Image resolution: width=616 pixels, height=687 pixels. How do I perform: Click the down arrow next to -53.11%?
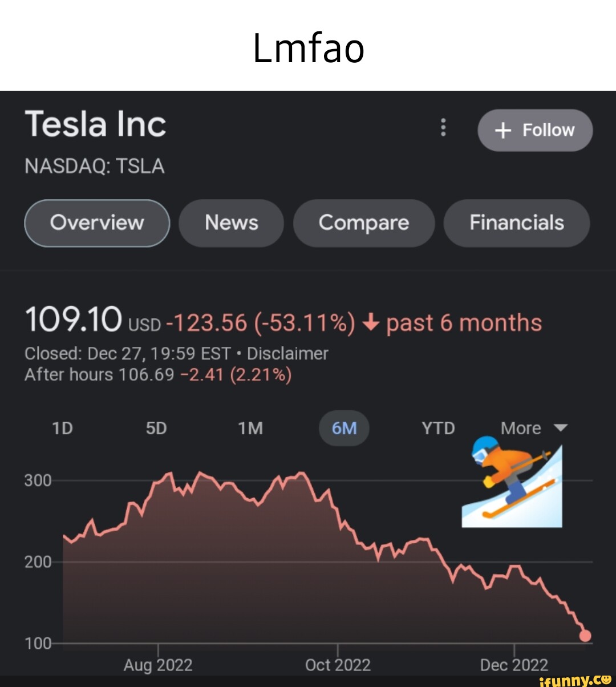[x=371, y=322]
